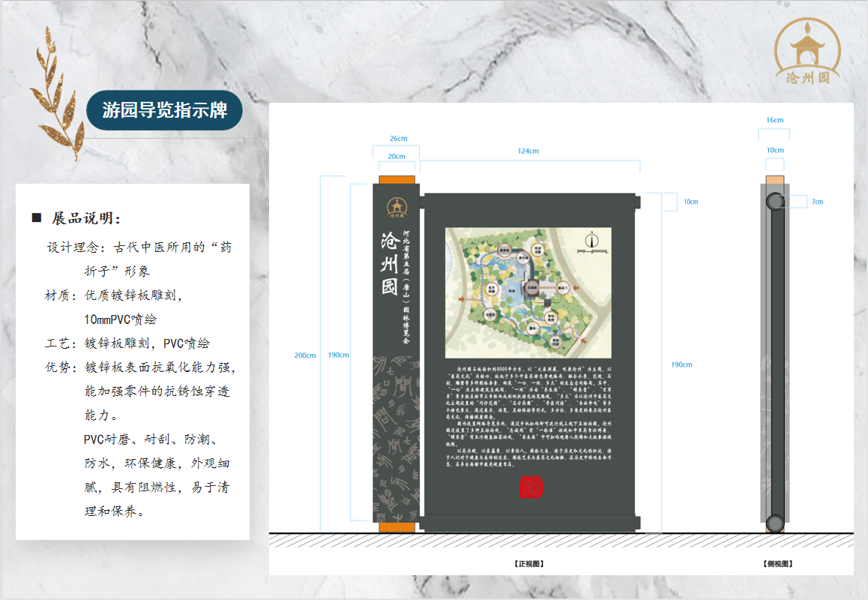Click the orange cap atop the sign pillar
The image size is (868, 600).
tap(396, 180)
